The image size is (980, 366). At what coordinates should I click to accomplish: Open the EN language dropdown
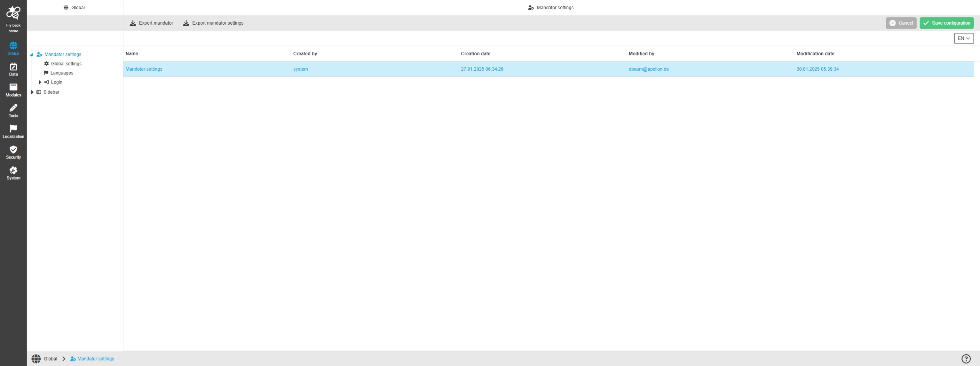(964, 38)
